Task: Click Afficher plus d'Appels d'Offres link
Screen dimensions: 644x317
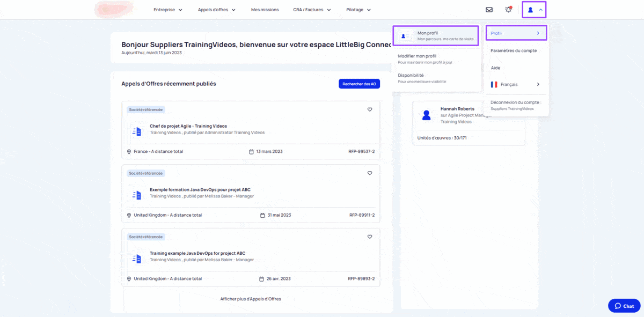Action: (251, 299)
